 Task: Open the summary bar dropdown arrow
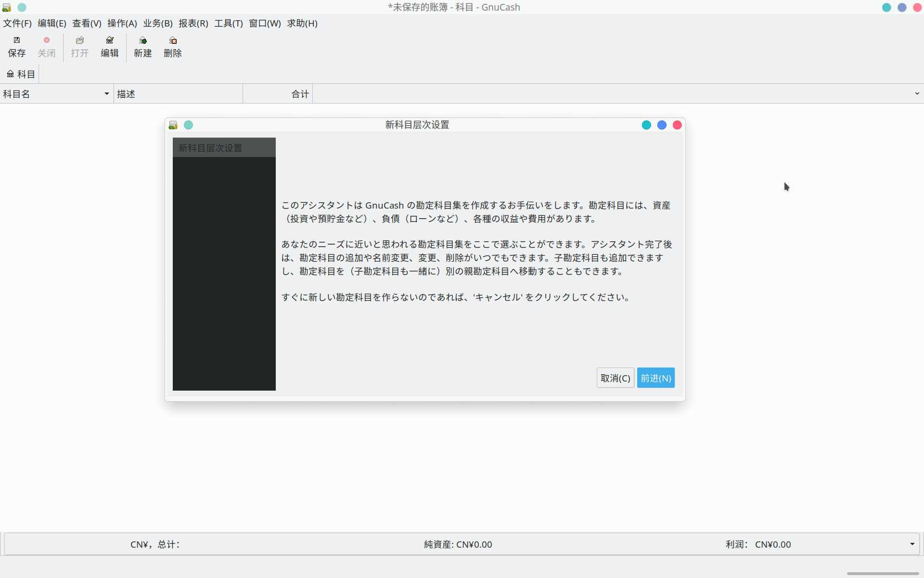912,544
